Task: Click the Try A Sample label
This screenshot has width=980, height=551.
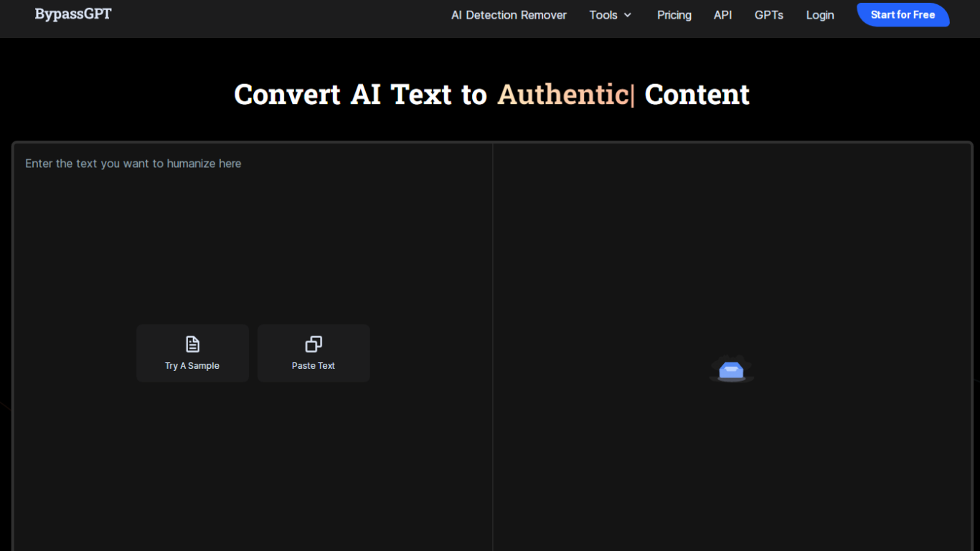Action: click(x=192, y=366)
